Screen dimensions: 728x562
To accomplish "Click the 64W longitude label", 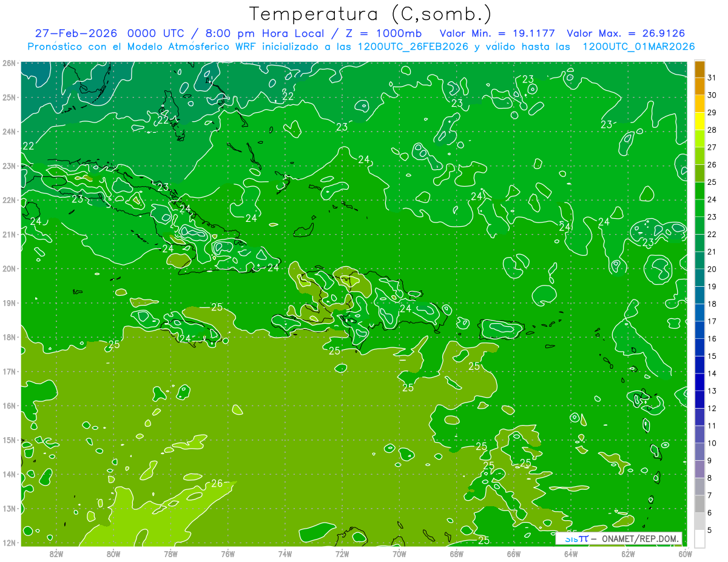I will coord(571,554).
